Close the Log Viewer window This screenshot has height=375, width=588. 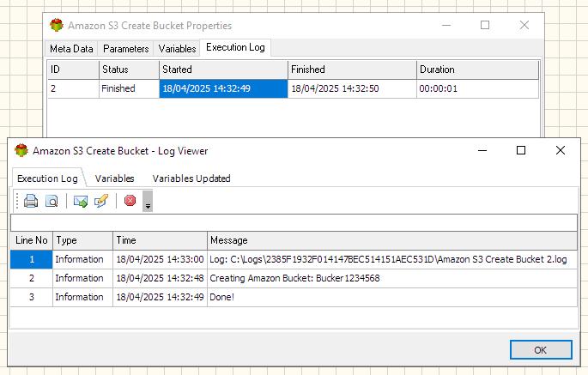click(561, 150)
